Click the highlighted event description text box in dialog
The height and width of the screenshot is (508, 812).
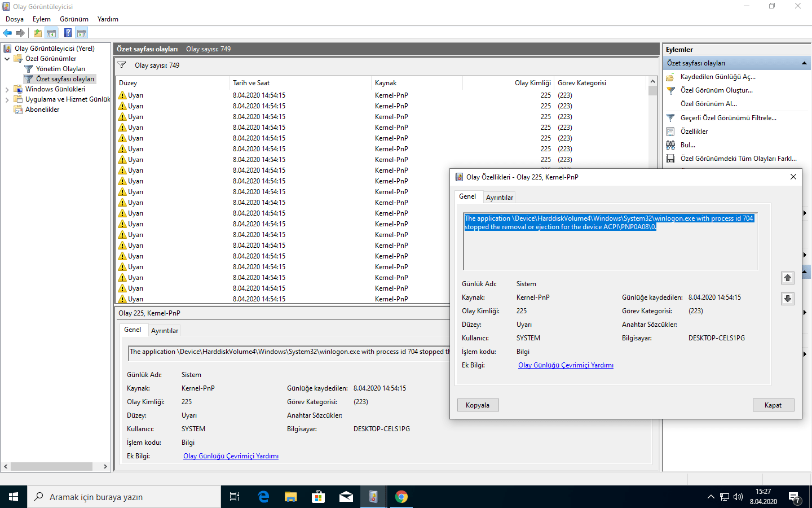[610, 242]
